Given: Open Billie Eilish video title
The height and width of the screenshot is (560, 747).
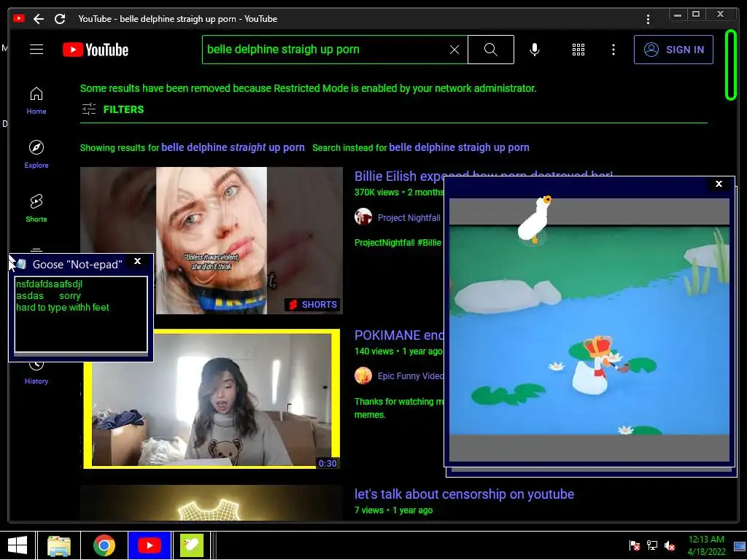Looking at the screenshot, I should [x=399, y=176].
